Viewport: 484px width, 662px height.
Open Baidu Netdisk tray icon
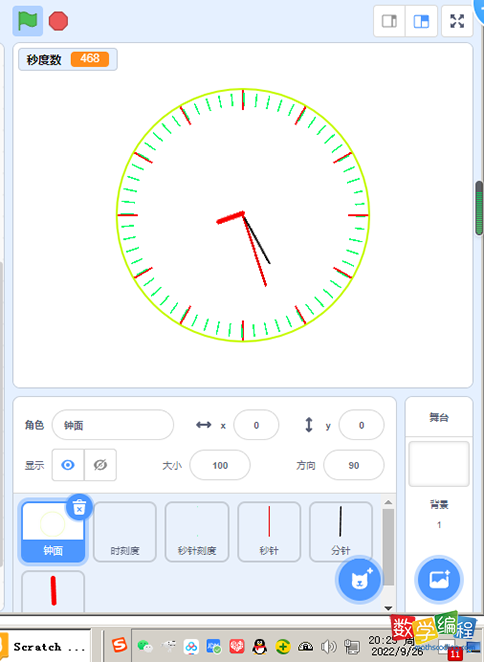[x=191, y=646]
